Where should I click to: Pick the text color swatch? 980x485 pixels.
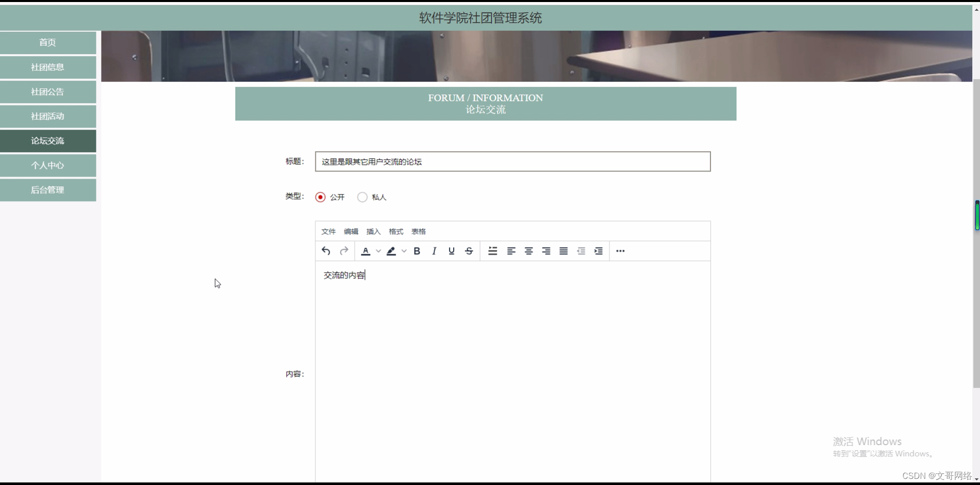pos(365,251)
